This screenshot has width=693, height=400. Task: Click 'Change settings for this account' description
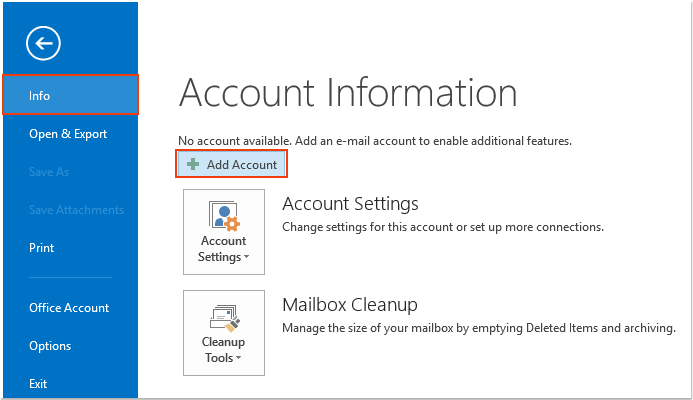point(443,227)
